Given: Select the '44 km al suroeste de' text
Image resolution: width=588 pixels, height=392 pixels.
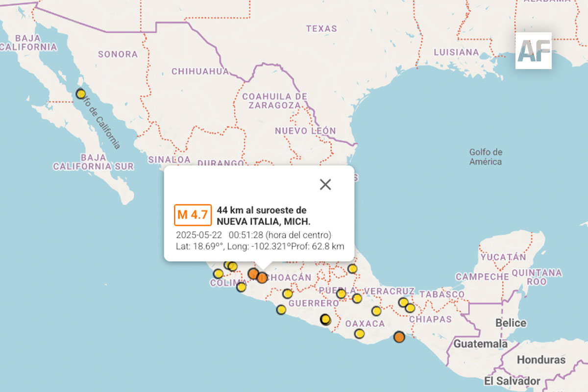Looking at the screenshot, I should coord(262,210).
